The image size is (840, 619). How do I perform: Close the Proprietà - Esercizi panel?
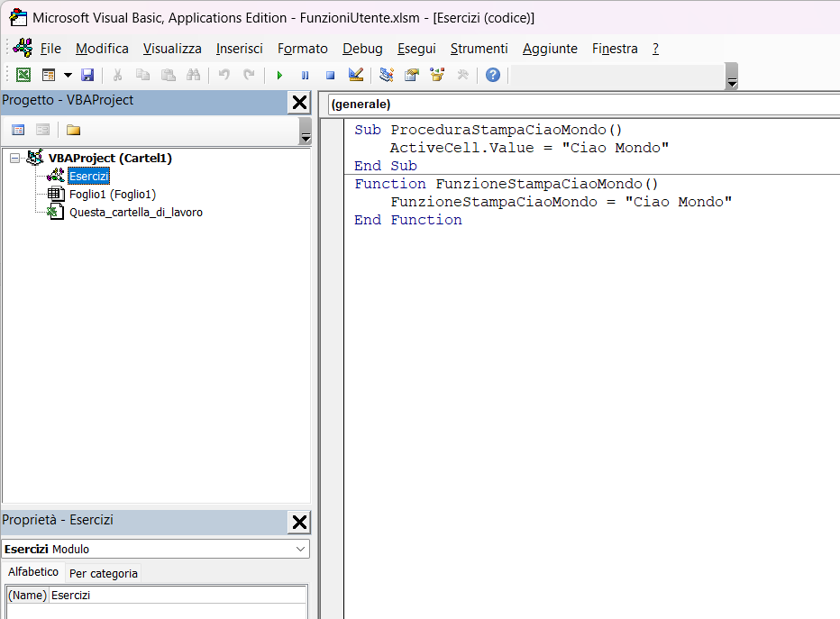coord(299,522)
